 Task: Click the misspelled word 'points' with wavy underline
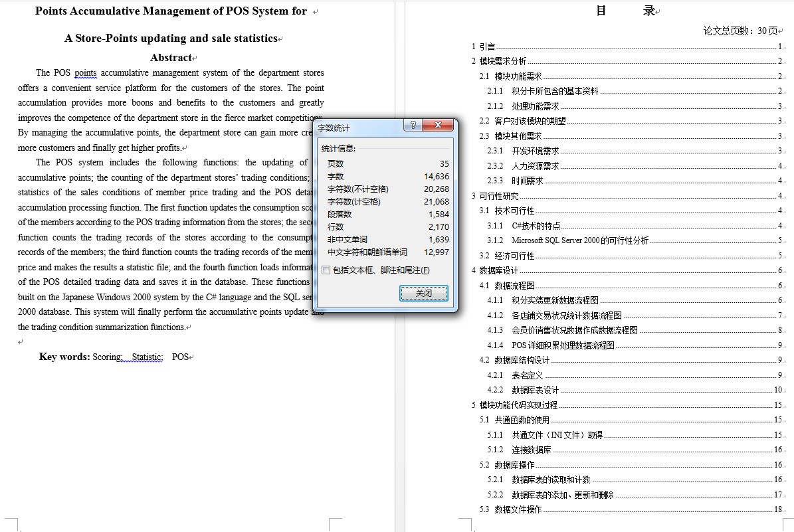click(x=85, y=73)
